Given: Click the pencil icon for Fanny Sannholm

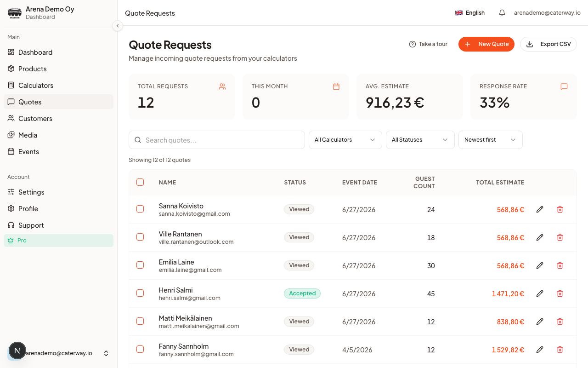Looking at the screenshot, I should click(540, 350).
